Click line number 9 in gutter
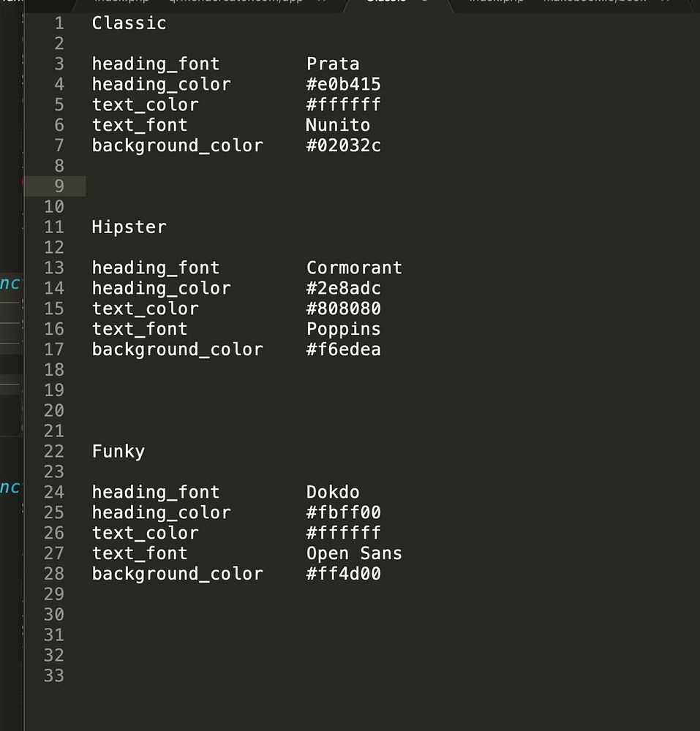This screenshot has height=731, width=700. pos(59,186)
